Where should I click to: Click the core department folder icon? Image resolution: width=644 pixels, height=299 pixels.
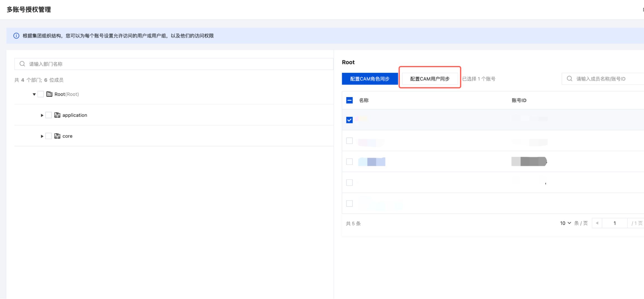(57, 136)
